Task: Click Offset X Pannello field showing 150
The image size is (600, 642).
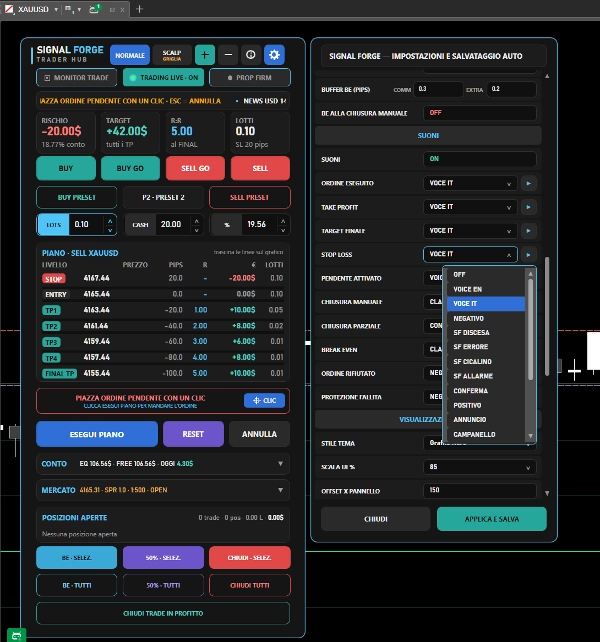Action: pos(480,491)
